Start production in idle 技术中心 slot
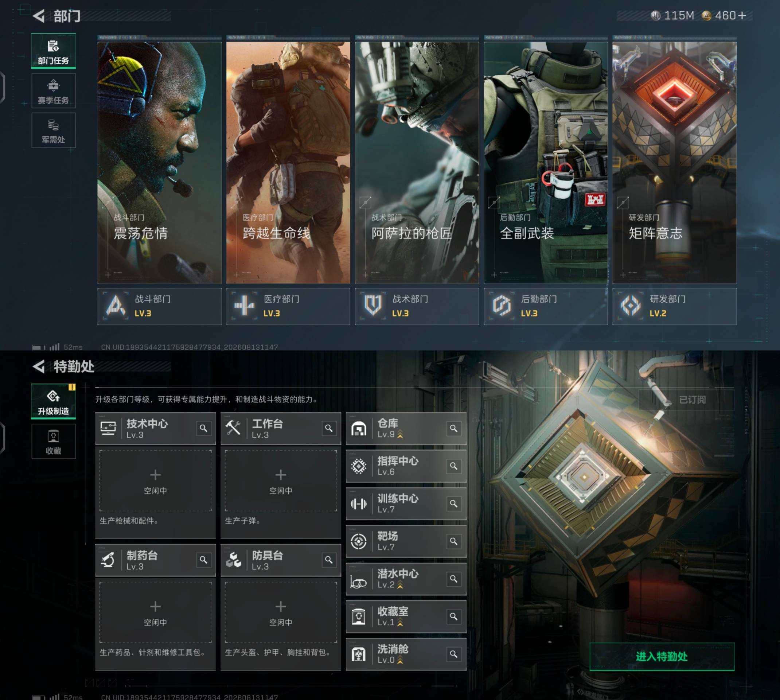The width and height of the screenshot is (780, 700). (155, 481)
